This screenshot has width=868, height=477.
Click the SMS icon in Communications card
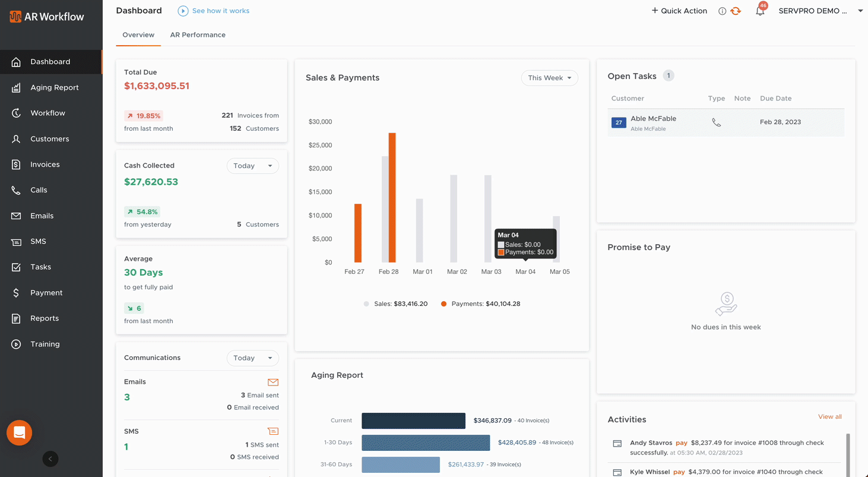[273, 431]
